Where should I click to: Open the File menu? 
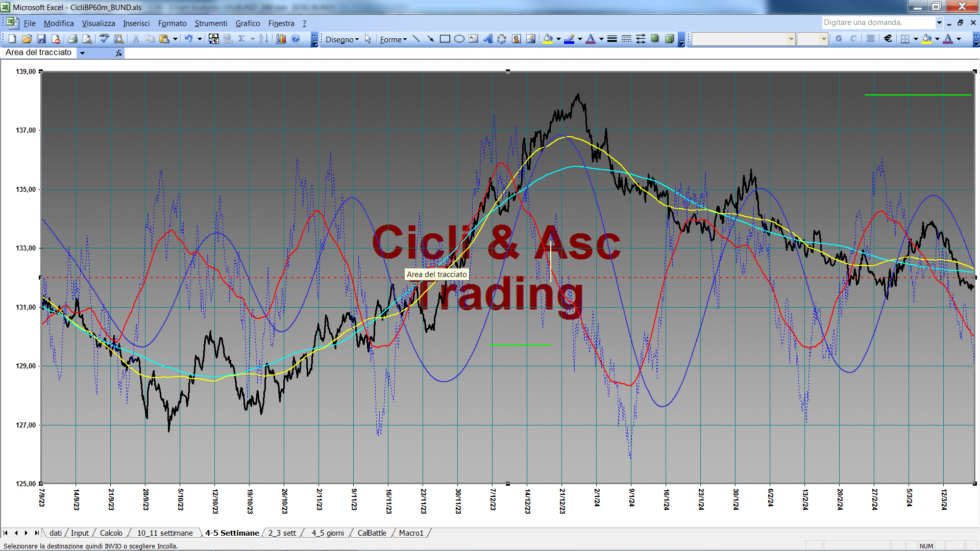(x=30, y=23)
